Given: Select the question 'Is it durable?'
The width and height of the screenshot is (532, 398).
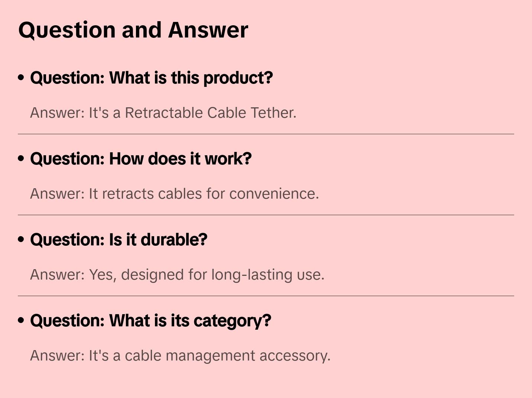Looking at the screenshot, I should pos(119,239).
